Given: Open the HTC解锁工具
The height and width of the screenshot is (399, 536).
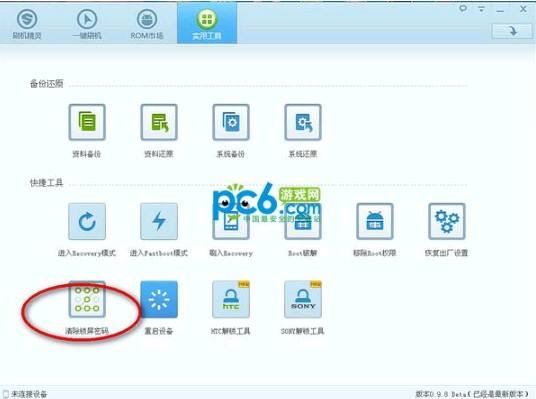Looking at the screenshot, I should [x=231, y=299].
